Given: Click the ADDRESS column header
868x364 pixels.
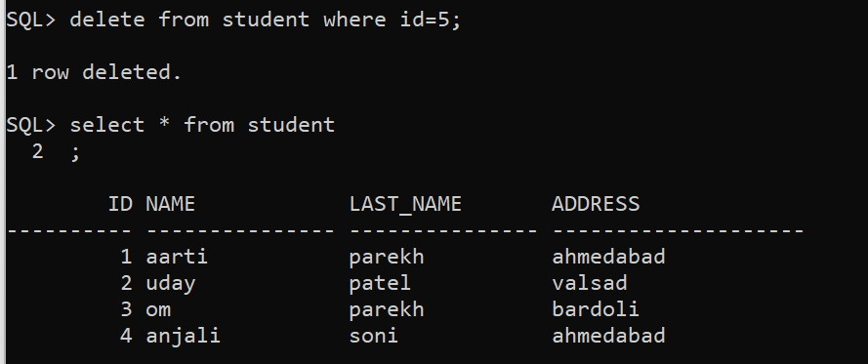Looking at the screenshot, I should coord(596,204).
